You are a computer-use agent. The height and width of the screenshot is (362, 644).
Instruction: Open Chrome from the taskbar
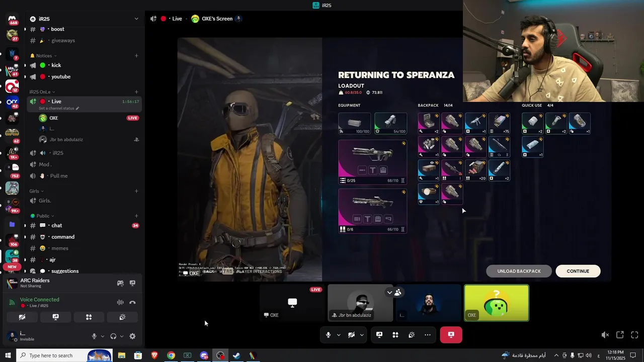click(171, 355)
